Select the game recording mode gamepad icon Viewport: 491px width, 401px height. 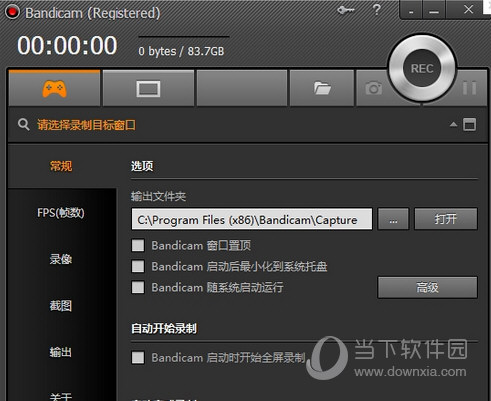tap(54, 89)
